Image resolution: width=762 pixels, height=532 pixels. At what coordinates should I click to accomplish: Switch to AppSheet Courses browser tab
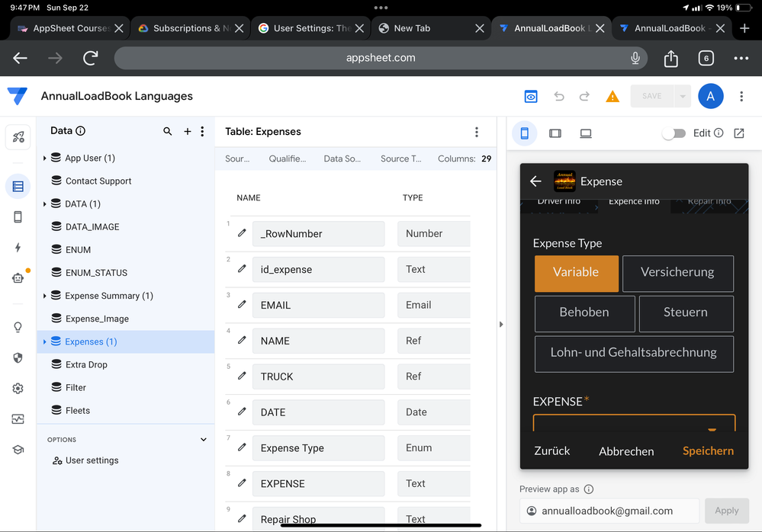point(70,28)
